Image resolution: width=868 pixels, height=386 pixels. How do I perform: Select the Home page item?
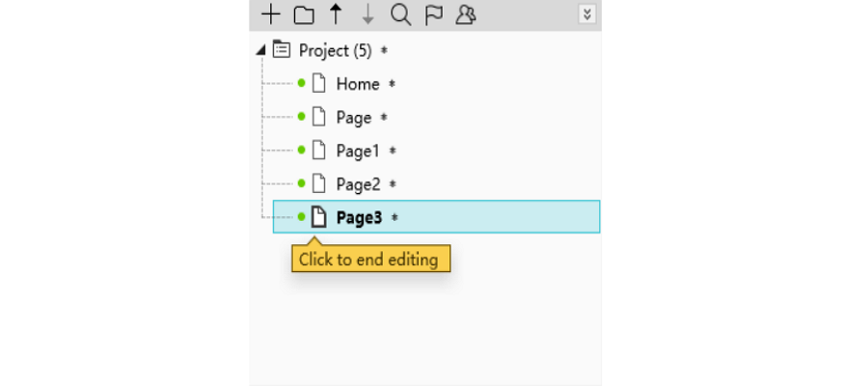pyautogui.click(x=358, y=84)
